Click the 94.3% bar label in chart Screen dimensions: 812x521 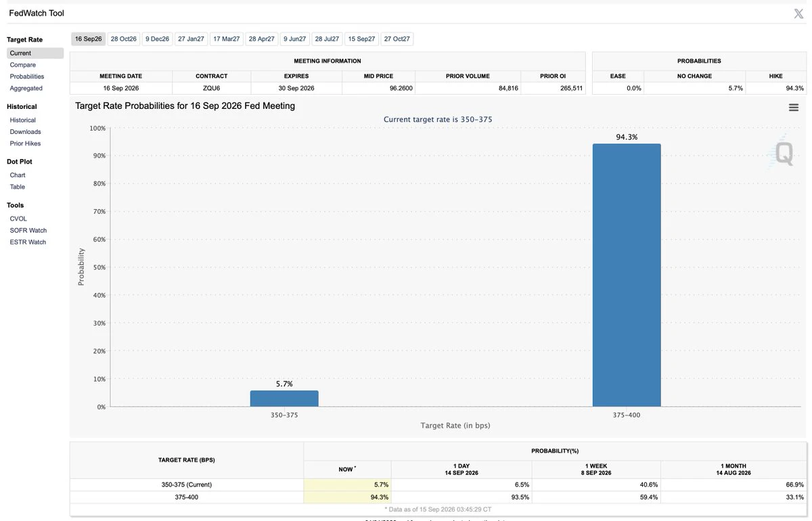627,137
